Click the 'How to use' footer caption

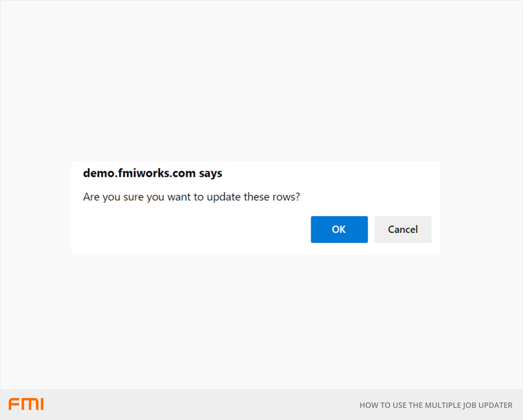point(436,405)
